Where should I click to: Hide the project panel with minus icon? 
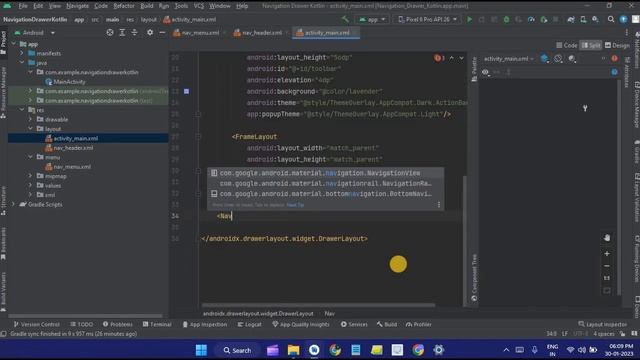162,33
